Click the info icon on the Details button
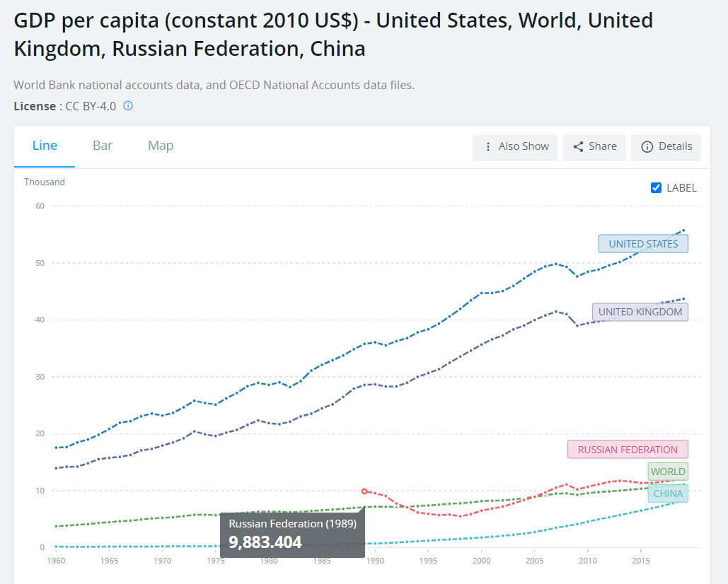The image size is (728, 584). pos(647,146)
